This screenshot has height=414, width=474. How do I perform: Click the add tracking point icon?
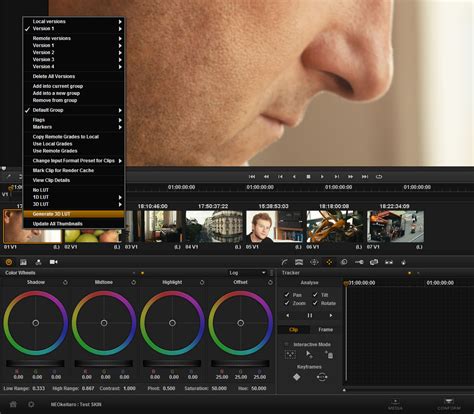pyautogui.click(x=290, y=355)
